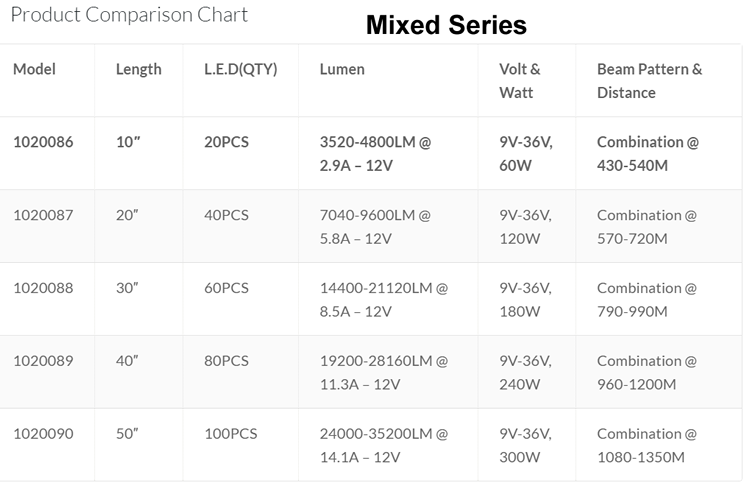Click the Combination @ 1080-1350M cell
750x486 pixels.
pos(647,445)
